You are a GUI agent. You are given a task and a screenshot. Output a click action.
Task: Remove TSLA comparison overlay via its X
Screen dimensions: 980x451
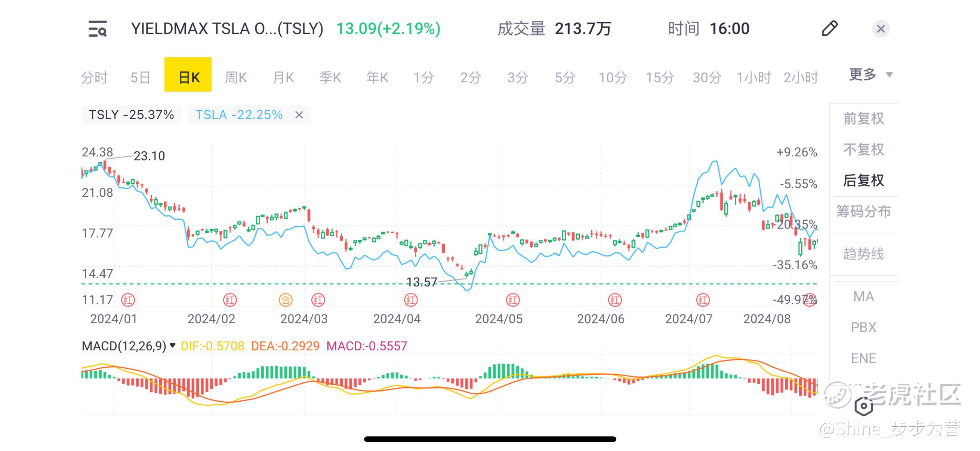299,115
